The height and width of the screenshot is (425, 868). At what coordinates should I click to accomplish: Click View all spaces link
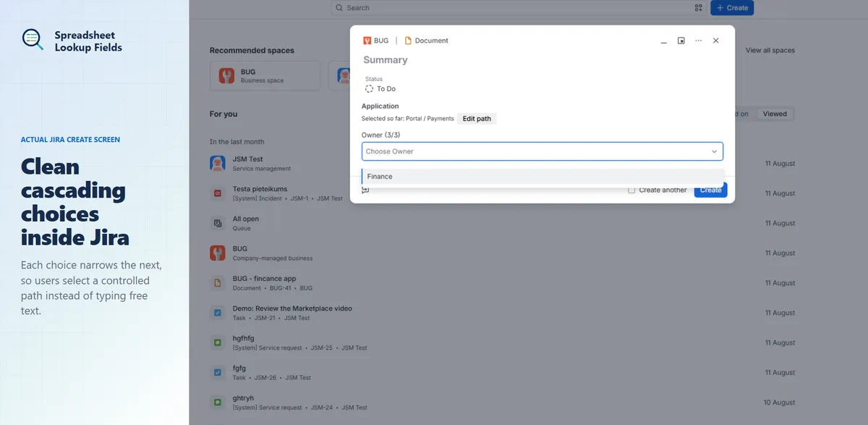click(770, 51)
